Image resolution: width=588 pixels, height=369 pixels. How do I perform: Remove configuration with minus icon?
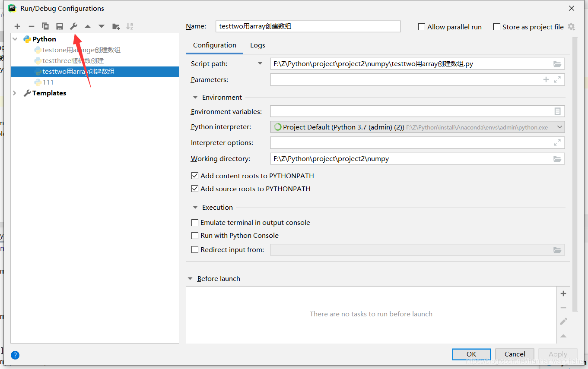click(x=31, y=27)
